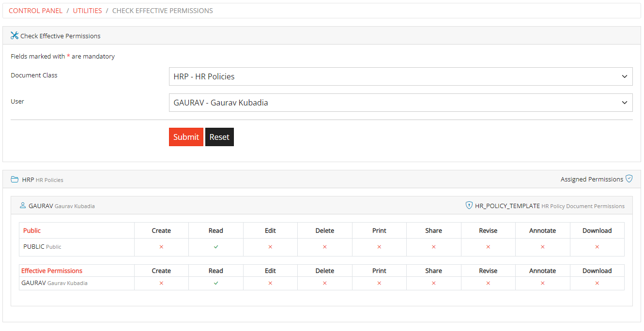644x331 pixels.
Task: Open the CONTROL PANEL breadcrumb menu item
Action: pyautogui.click(x=35, y=10)
